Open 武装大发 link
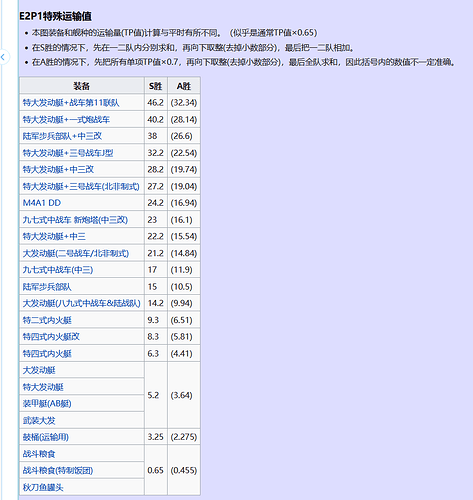Viewport: 473px width, 500px height. [39, 420]
